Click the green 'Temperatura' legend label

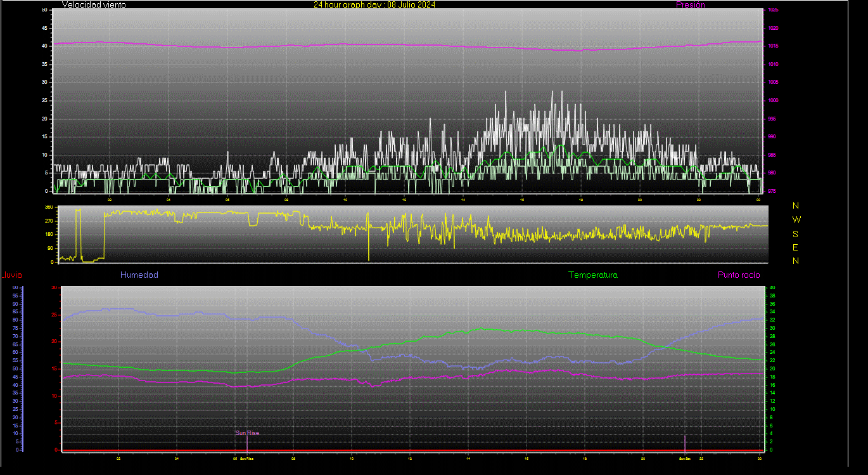point(593,275)
